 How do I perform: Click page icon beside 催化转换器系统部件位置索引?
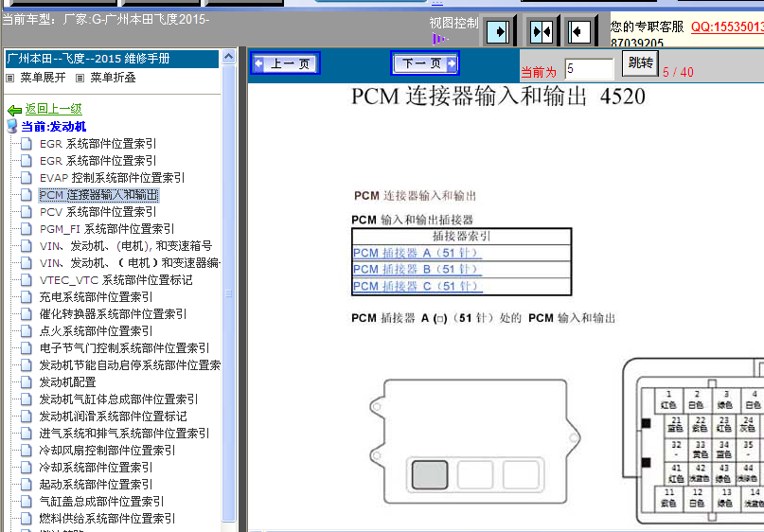(x=27, y=314)
